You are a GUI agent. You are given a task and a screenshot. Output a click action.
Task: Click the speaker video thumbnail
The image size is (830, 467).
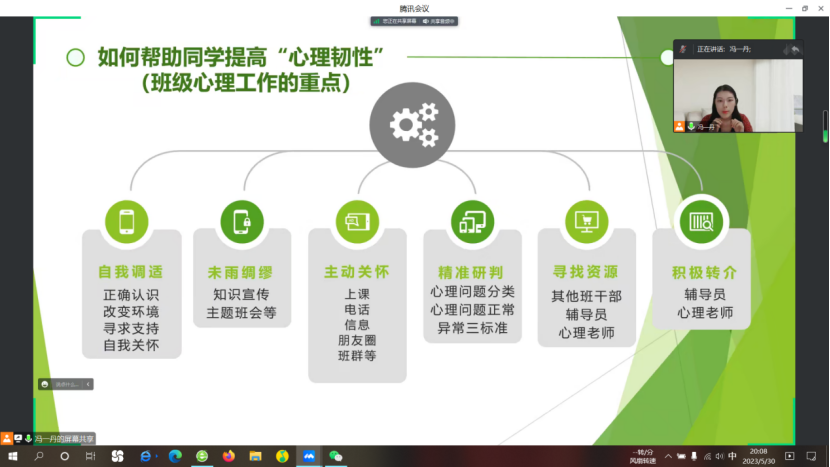738,95
